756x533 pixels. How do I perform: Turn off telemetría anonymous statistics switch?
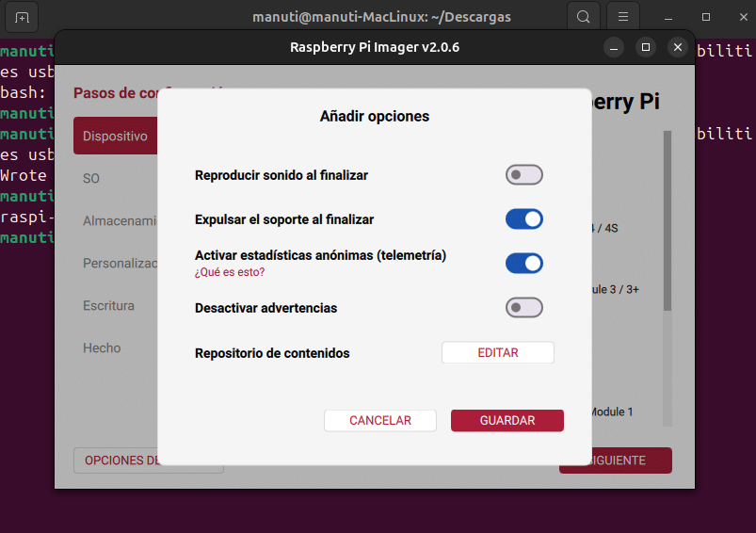[524, 264]
